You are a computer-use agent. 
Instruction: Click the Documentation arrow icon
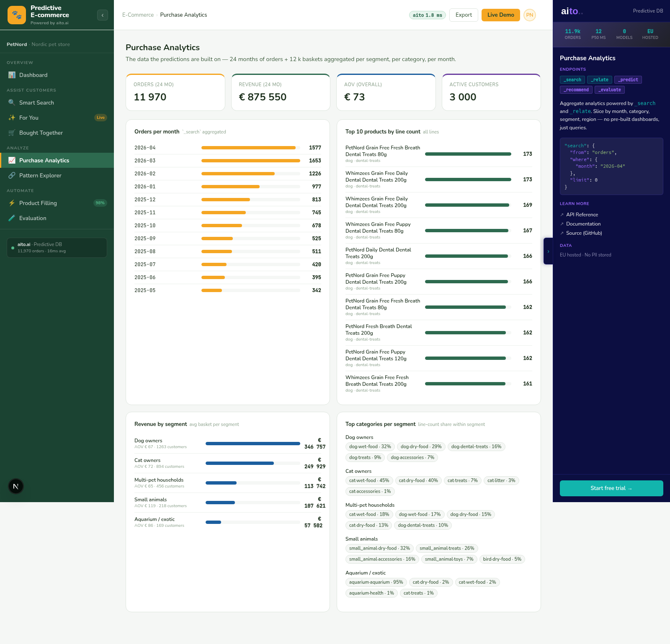pos(562,224)
